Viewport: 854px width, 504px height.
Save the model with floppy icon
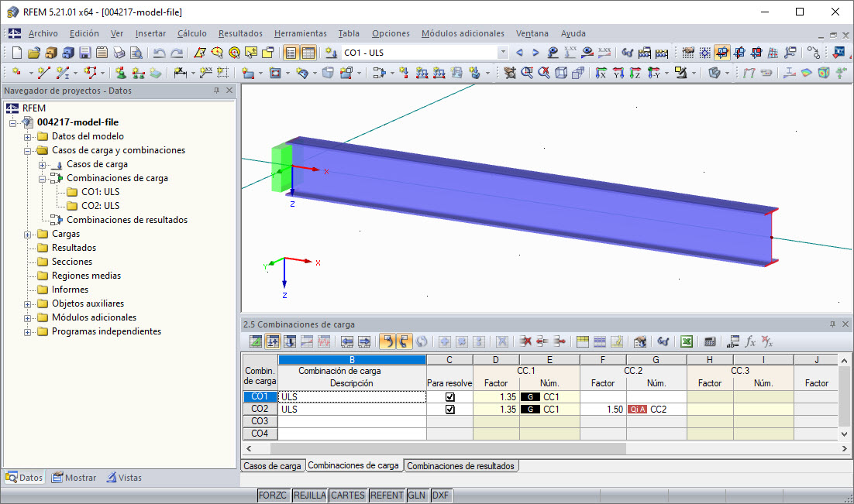(x=85, y=53)
